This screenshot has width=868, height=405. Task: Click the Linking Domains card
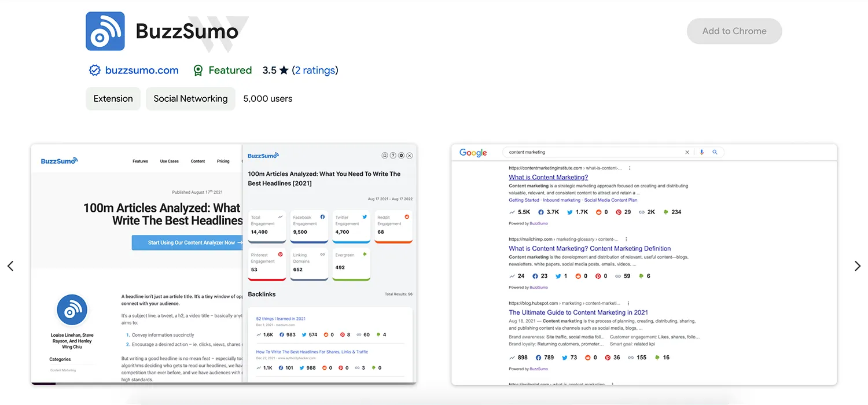(309, 265)
